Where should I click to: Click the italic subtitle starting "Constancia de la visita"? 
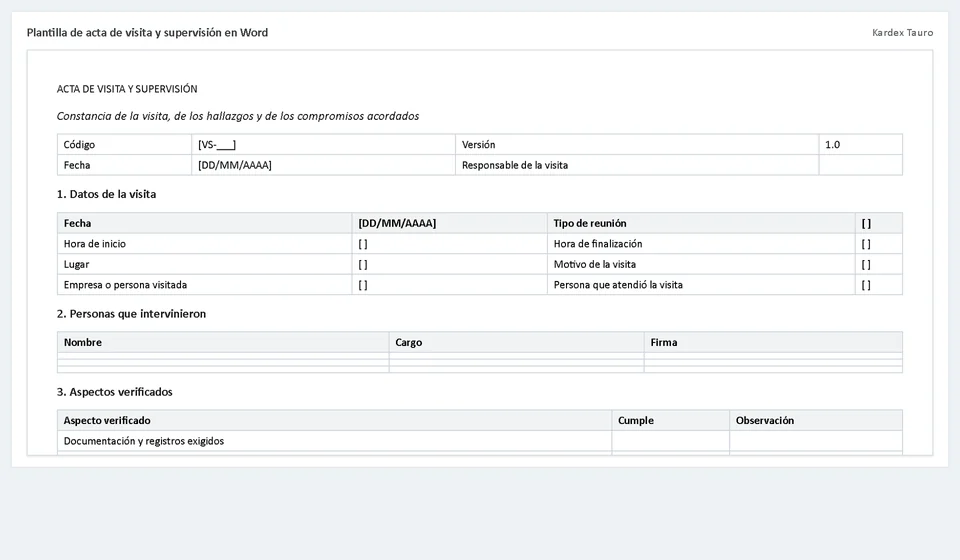pos(238,116)
